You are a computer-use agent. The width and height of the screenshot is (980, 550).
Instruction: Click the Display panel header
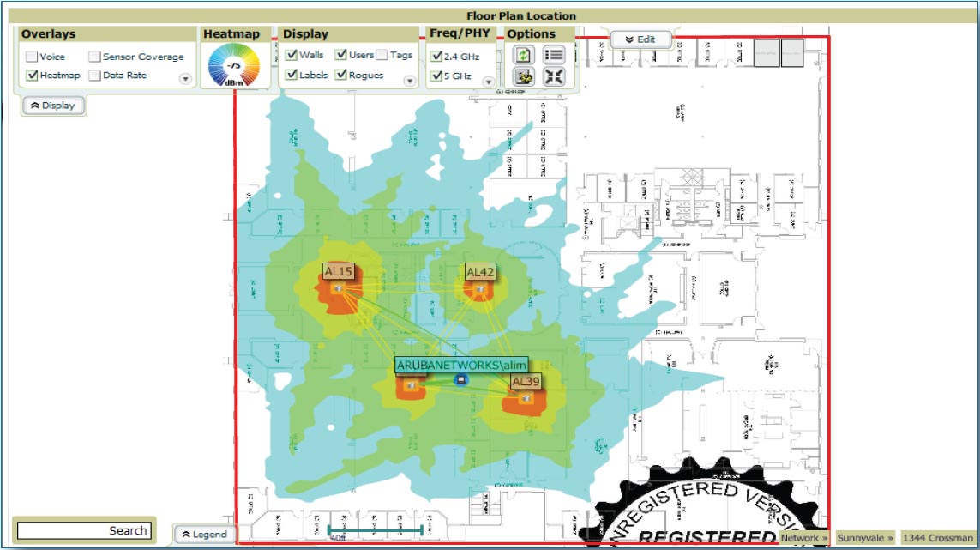click(x=347, y=33)
